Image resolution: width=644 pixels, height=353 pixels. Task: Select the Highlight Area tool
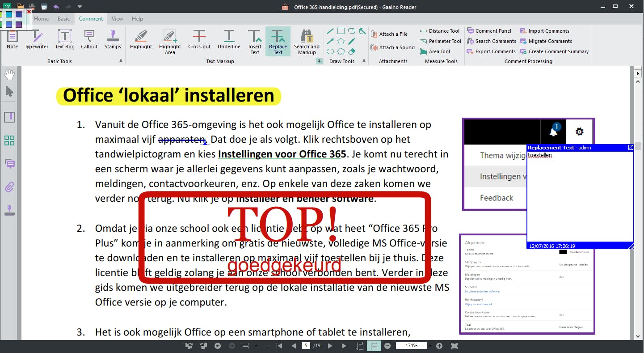[170, 42]
